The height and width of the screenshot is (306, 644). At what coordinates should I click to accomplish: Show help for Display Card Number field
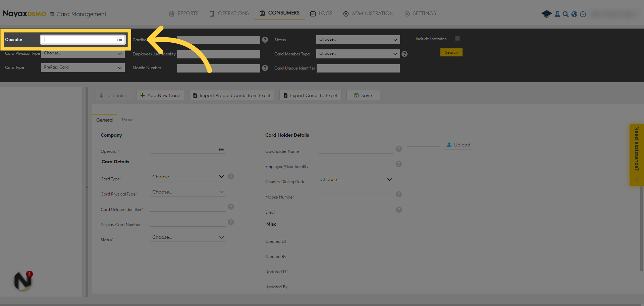(x=231, y=222)
